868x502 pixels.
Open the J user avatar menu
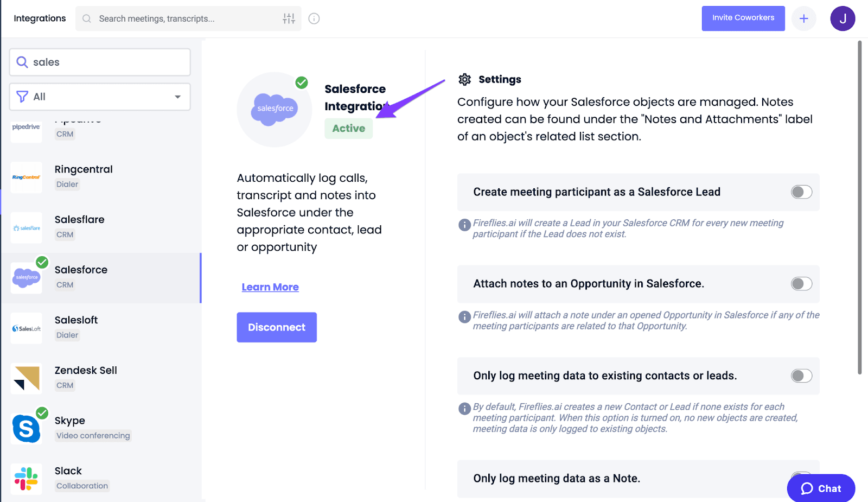click(843, 18)
